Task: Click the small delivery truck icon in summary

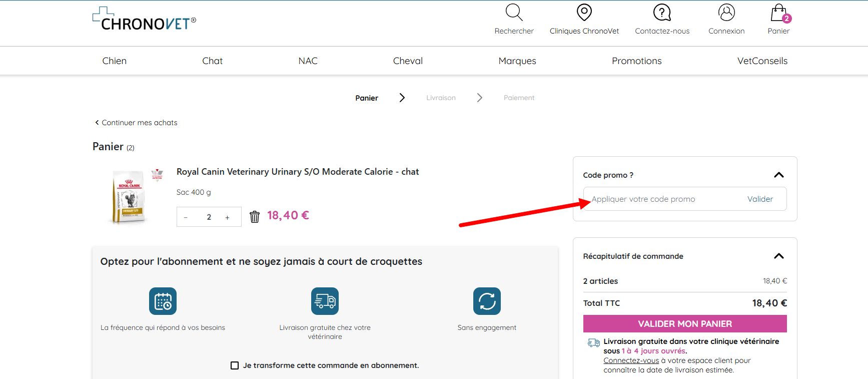Action: tap(593, 343)
